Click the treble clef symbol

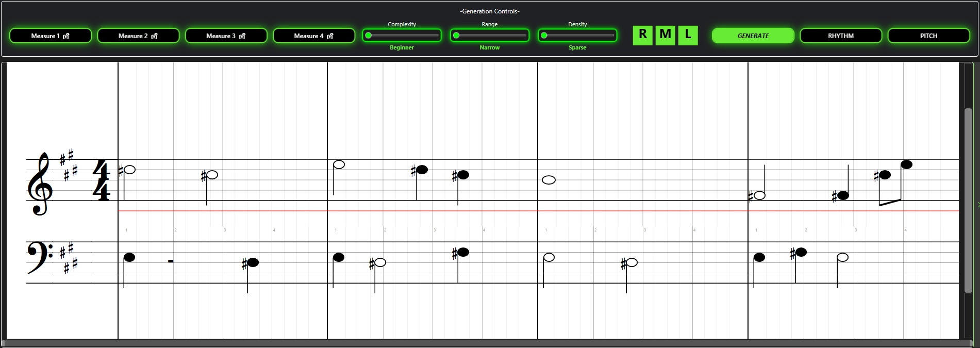[x=40, y=184]
